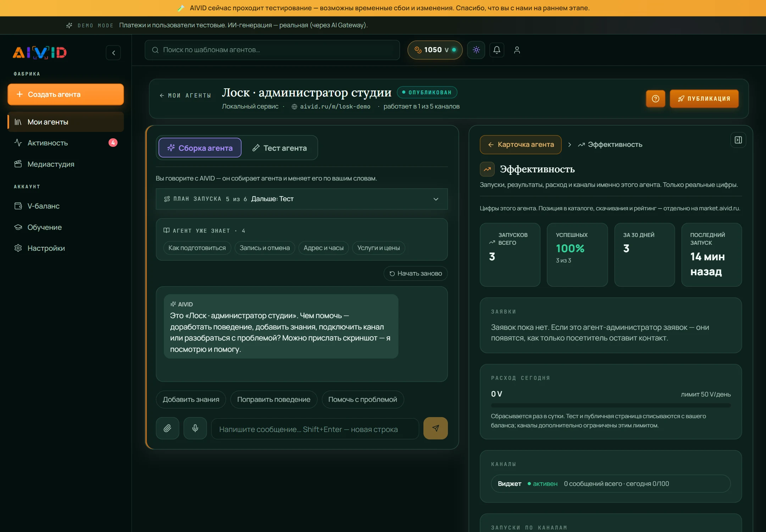Collapse right panel with panel icon
The height and width of the screenshot is (532, 766).
(738, 140)
